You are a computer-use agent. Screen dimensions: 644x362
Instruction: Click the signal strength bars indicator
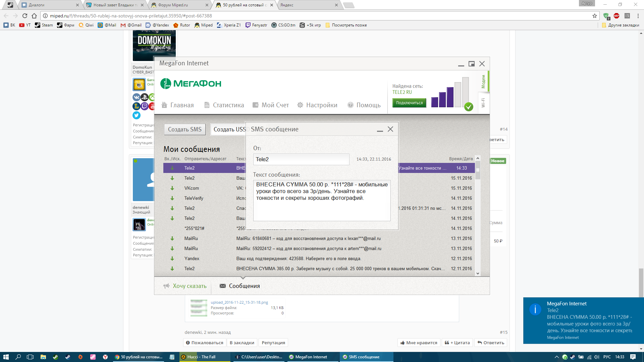coord(450,93)
